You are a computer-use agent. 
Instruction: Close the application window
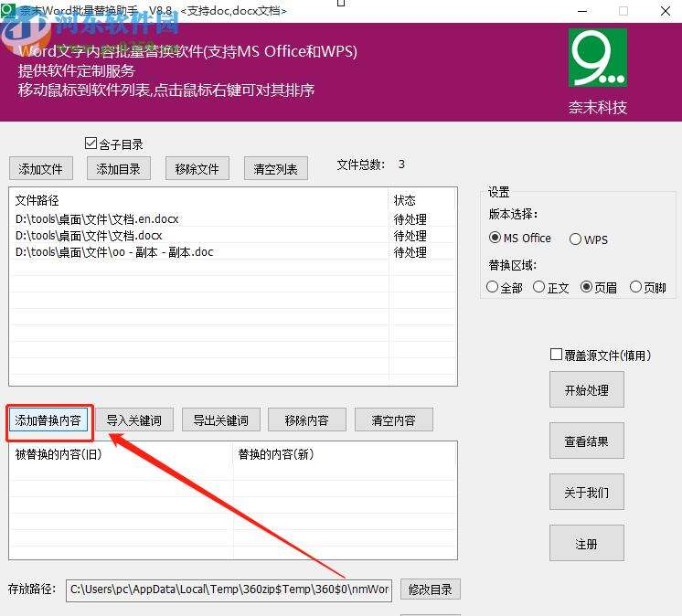pos(665,11)
